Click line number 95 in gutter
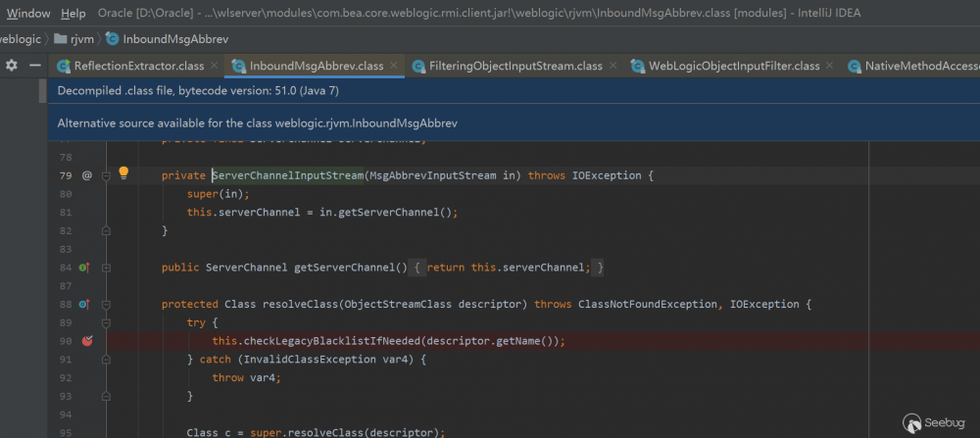 [x=66, y=433]
